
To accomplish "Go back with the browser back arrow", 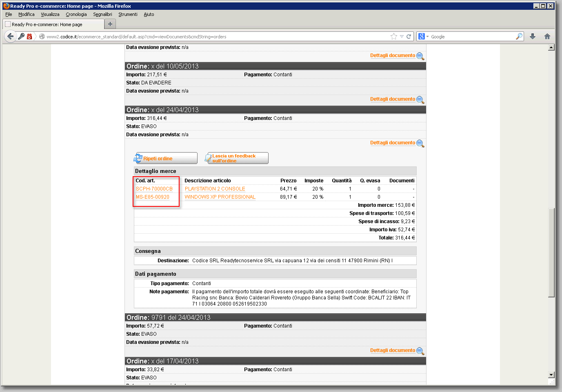I will pyautogui.click(x=10, y=36).
